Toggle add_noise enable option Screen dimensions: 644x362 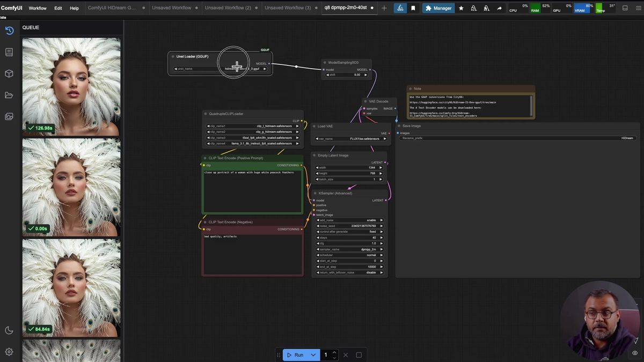(349, 220)
